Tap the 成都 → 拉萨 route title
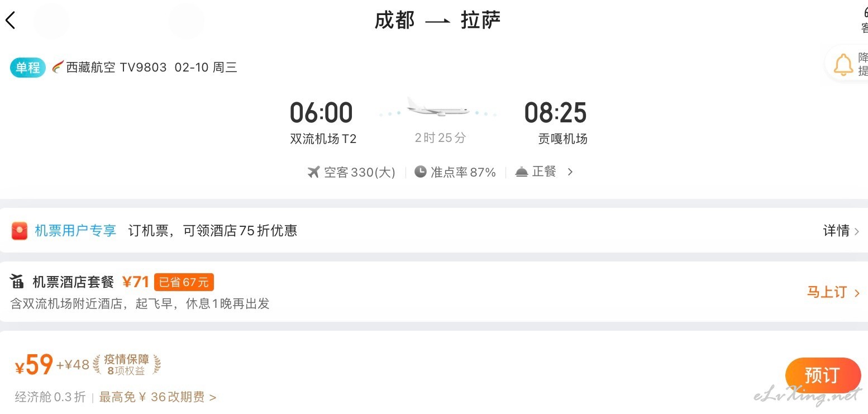The width and height of the screenshot is (868, 414). tap(437, 21)
